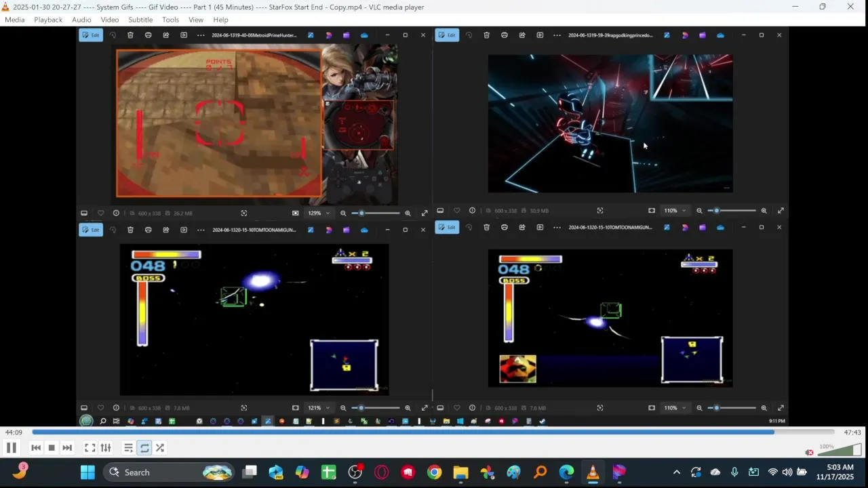Click OneDrive cloud icon in MetroidPrimeHunter title bar
Viewport: 868px width, 488px height.
[x=364, y=35]
